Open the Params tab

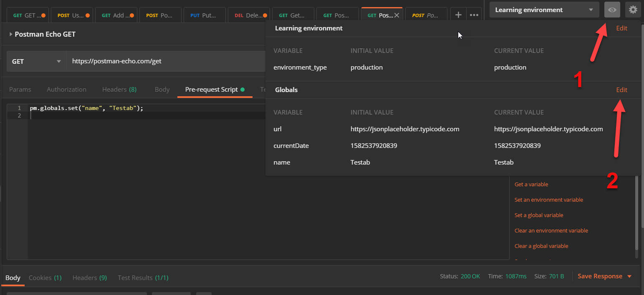click(20, 89)
